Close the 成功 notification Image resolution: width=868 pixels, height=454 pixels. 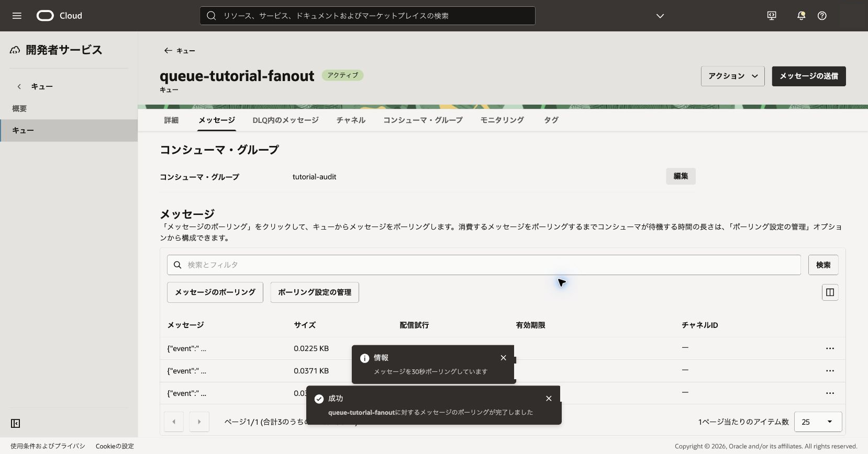pos(549,399)
